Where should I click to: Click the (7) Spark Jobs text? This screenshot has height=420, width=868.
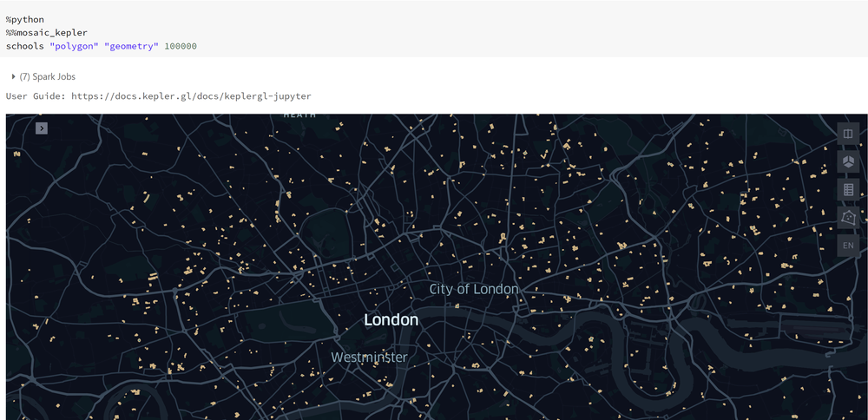[x=48, y=77]
